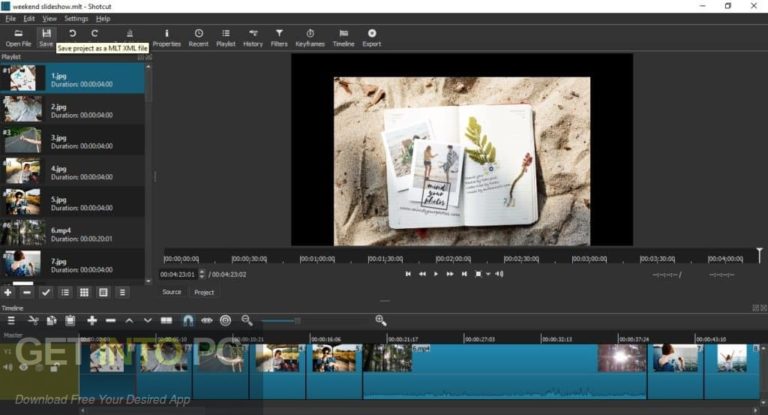This screenshot has width=768, height=415.
Task: Show the Recent files panel
Action: [x=198, y=38]
